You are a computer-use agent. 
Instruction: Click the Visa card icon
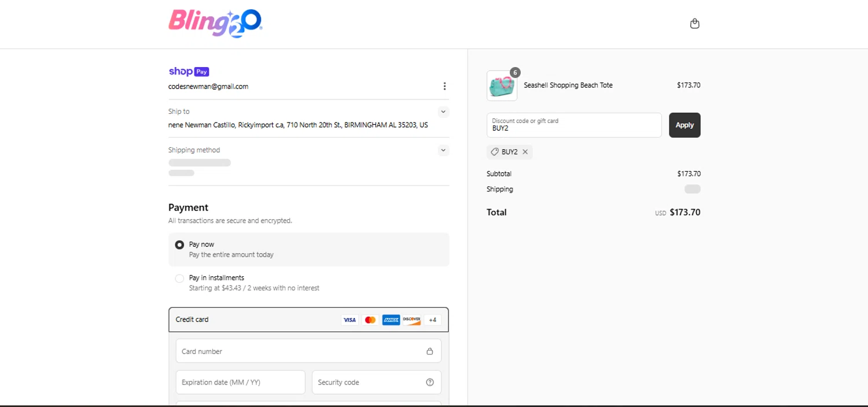350,320
